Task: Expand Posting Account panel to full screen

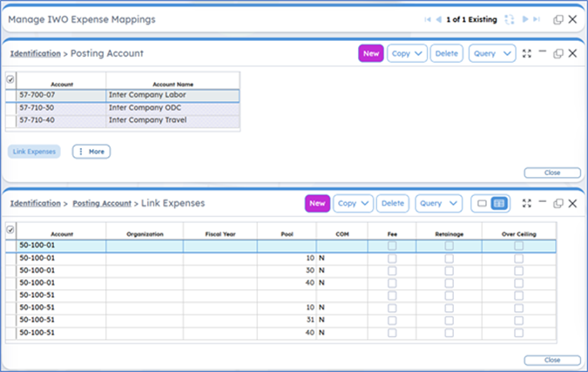Action: pos(526,53)
